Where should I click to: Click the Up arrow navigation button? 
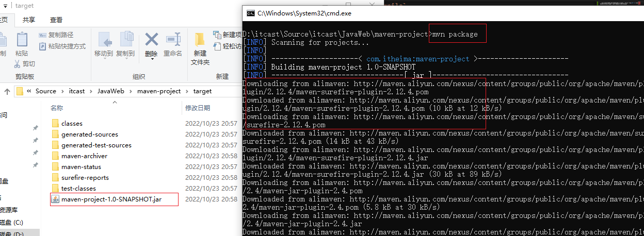click(7, 91)
